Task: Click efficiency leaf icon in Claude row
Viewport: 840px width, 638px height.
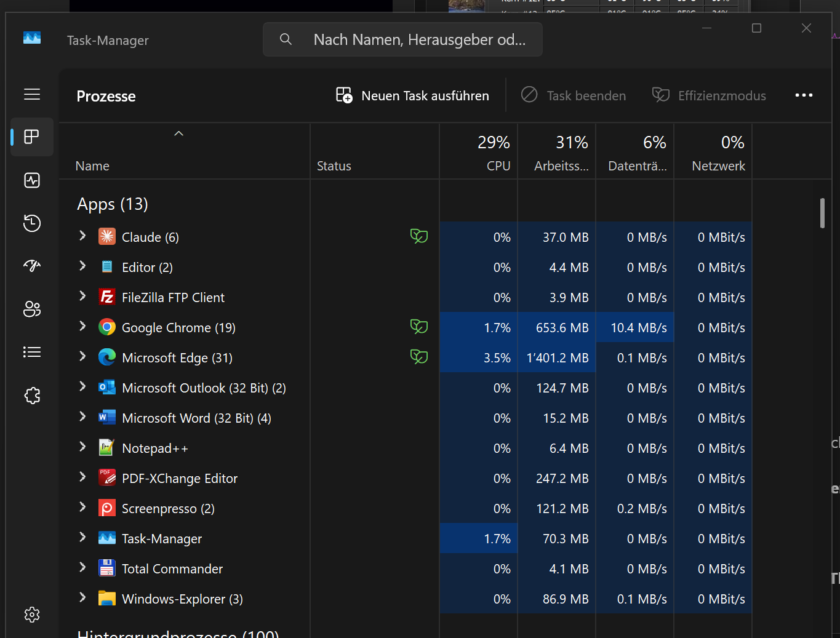Action: 419,236
